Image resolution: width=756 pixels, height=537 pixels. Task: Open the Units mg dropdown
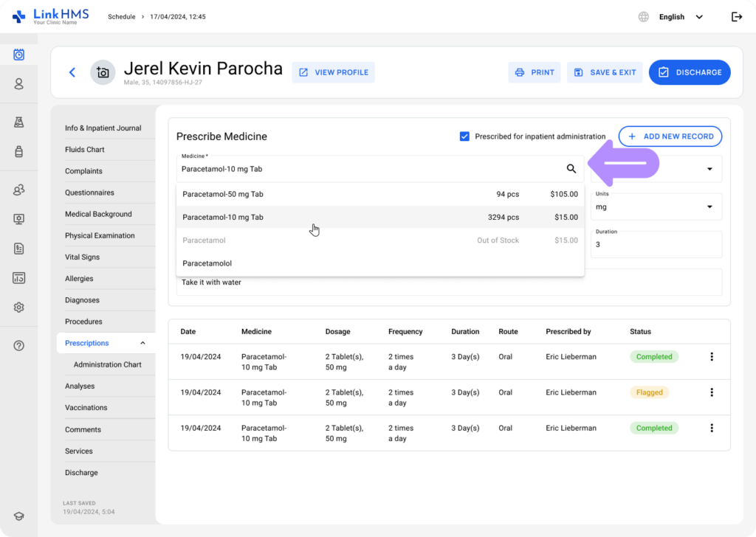point(656,207)
